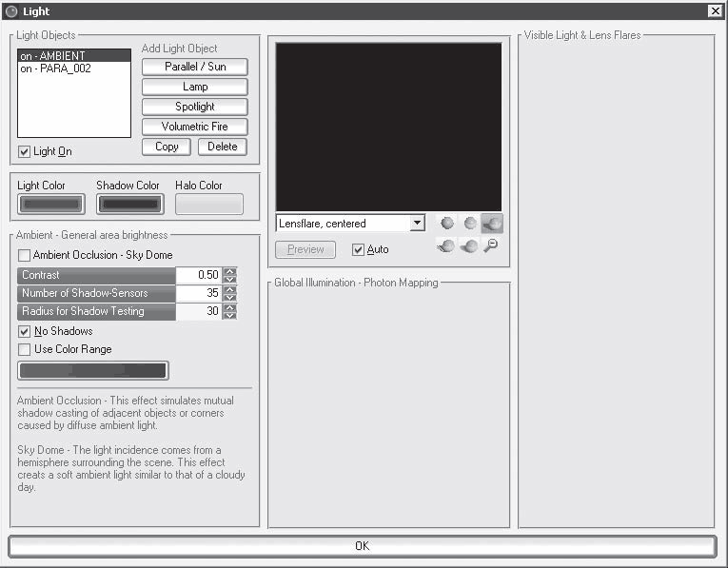Image resolution: width=728 pixels, height=568 pixels.
Task: Click the bottom-middle sphere preview icon
Action: click(469, 246)
